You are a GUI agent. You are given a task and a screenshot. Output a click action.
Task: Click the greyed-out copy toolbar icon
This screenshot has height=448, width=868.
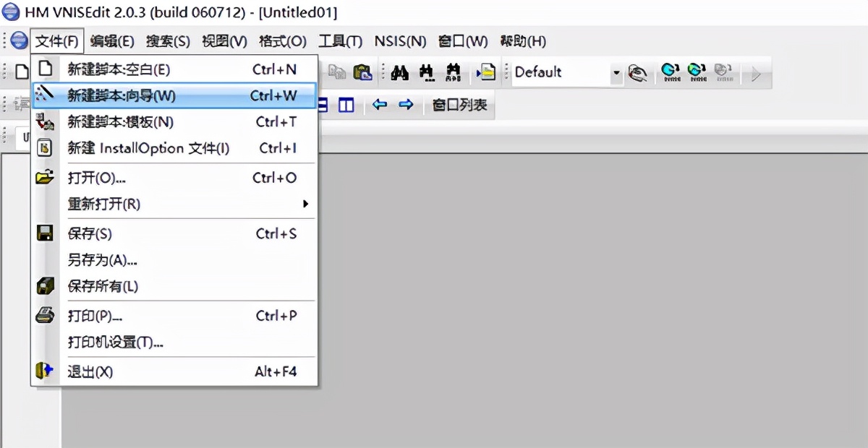tap(337, 72)
